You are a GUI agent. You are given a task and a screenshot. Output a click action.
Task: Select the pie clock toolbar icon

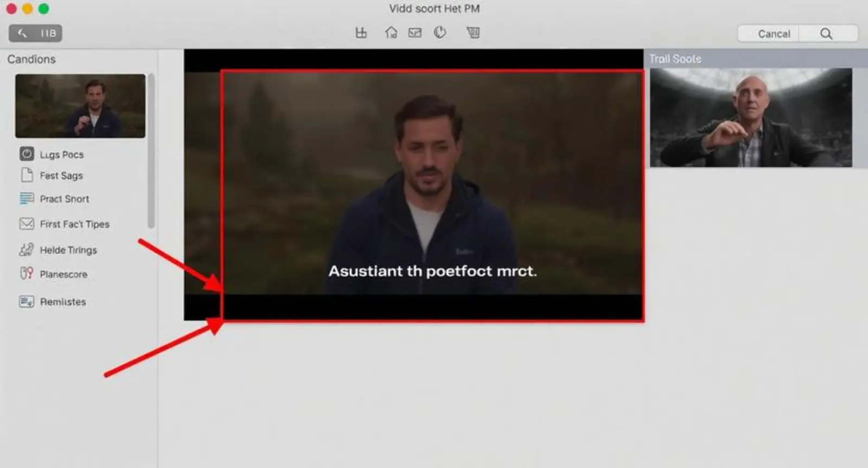tap(440, 33)
